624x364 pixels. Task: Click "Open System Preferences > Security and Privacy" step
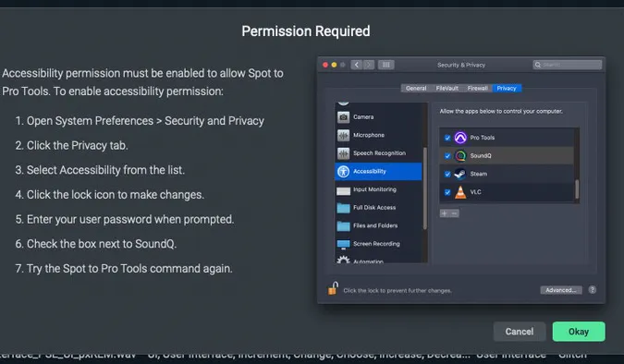pos(145,121)
